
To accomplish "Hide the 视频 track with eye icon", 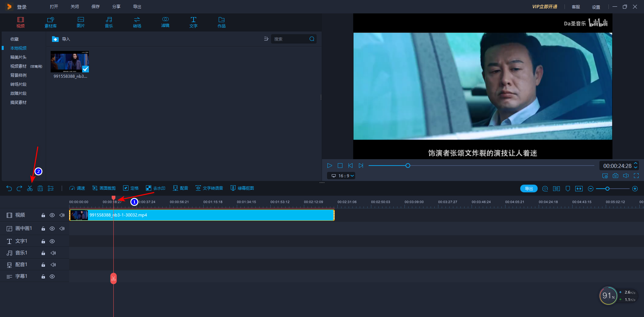I will (52, 215).
